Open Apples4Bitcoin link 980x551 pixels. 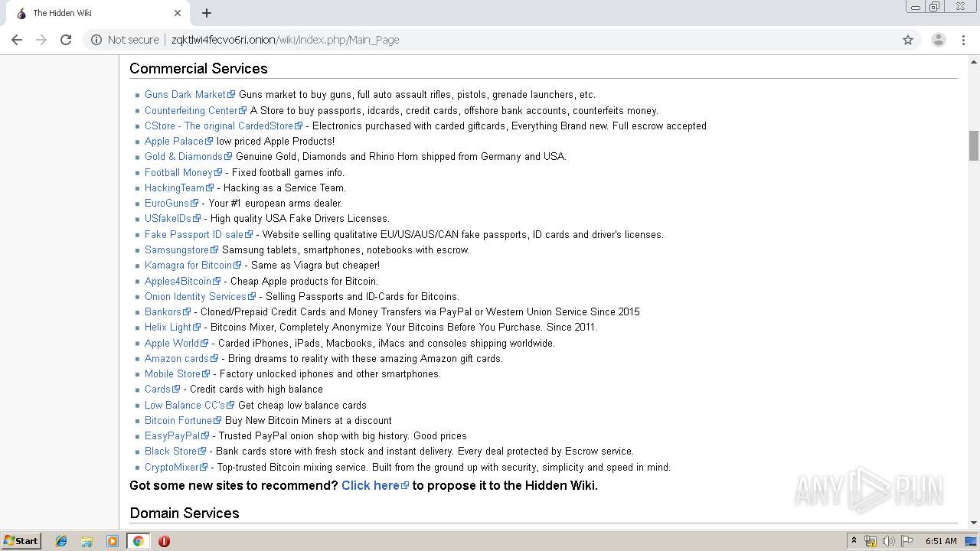pos(182,281)
